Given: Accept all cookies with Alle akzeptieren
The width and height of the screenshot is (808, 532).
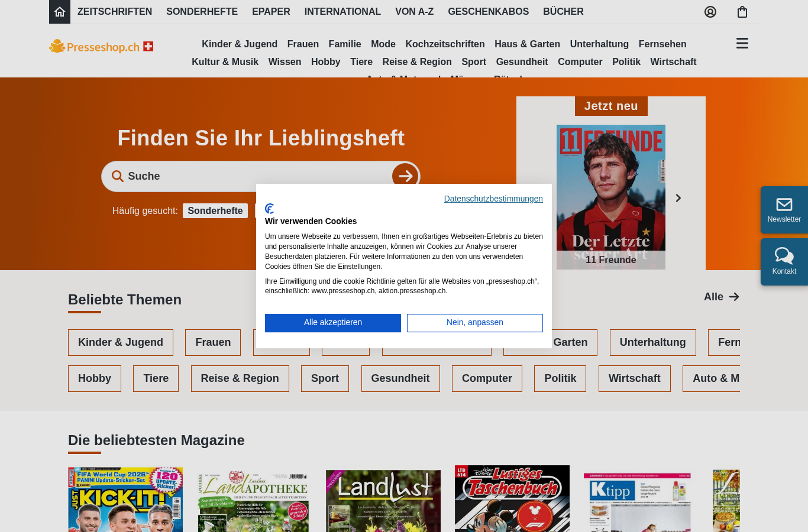Looking at the screenshot, I should [333, 323].
